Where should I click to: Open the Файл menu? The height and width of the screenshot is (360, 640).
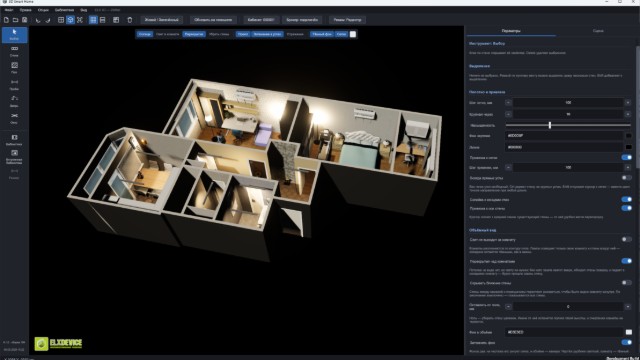coord(9,10)
